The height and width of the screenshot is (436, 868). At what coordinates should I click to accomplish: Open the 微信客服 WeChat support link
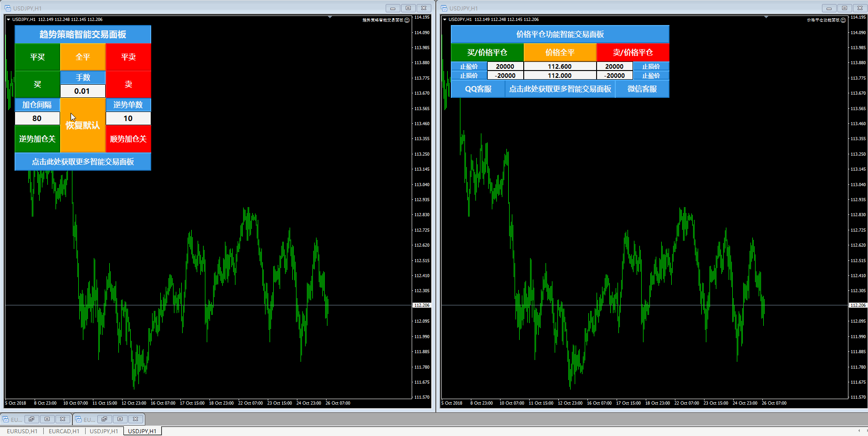642,89
